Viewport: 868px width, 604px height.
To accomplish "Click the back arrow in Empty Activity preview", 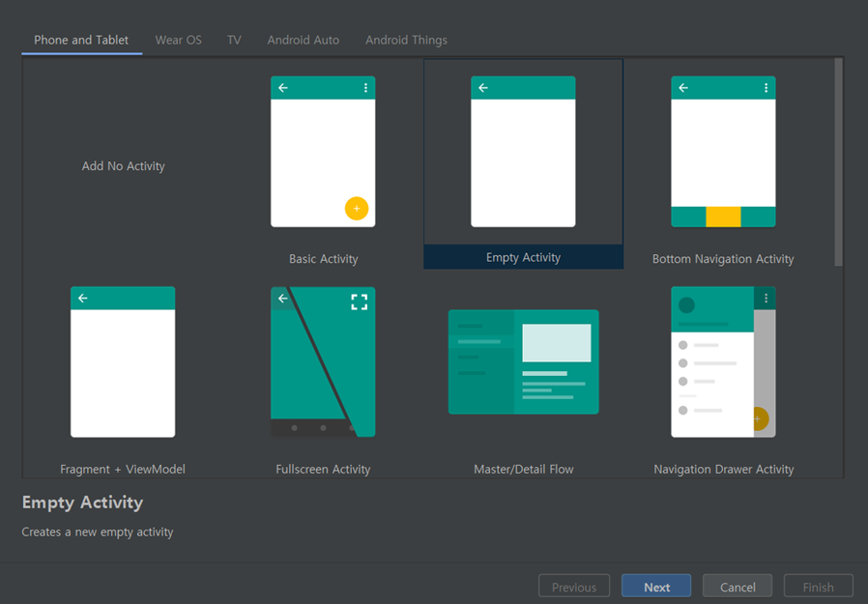I will point(483,88).
